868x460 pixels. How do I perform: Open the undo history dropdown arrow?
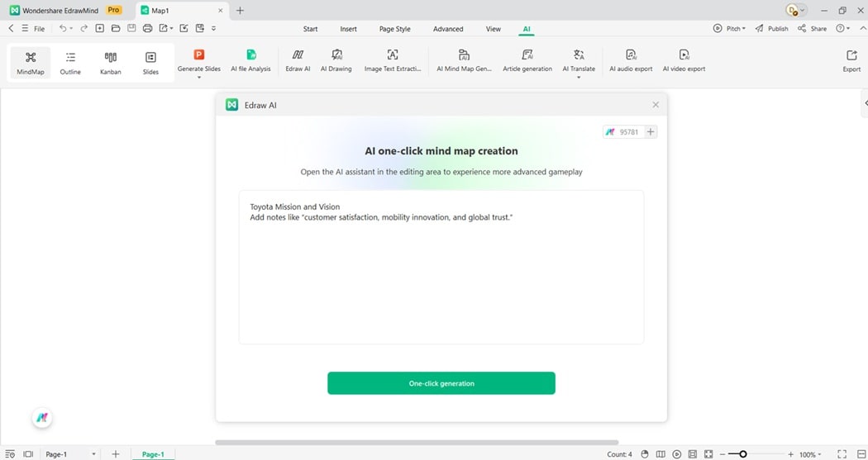tap(71, 29)
